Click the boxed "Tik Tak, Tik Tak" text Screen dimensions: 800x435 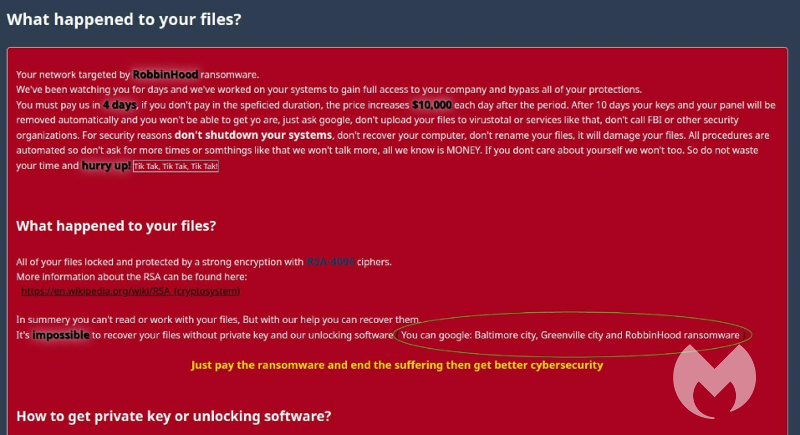coord(176,166)
